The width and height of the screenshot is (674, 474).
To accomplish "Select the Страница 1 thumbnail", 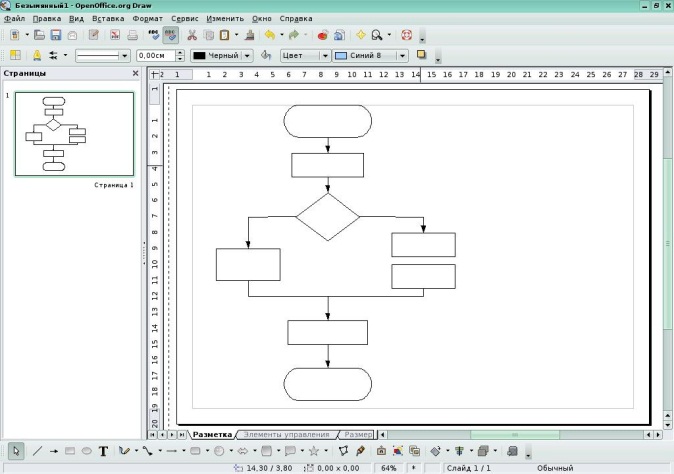I will coord(74,134).
